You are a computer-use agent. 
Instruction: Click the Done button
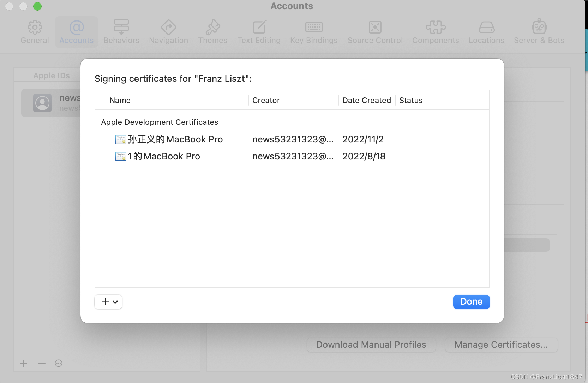[471, 302]
